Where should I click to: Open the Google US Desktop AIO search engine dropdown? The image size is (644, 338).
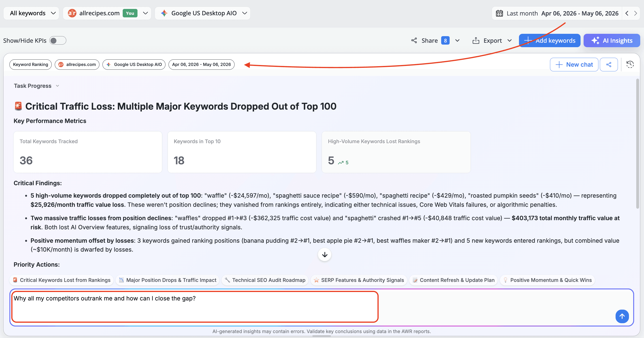(203, 13)
